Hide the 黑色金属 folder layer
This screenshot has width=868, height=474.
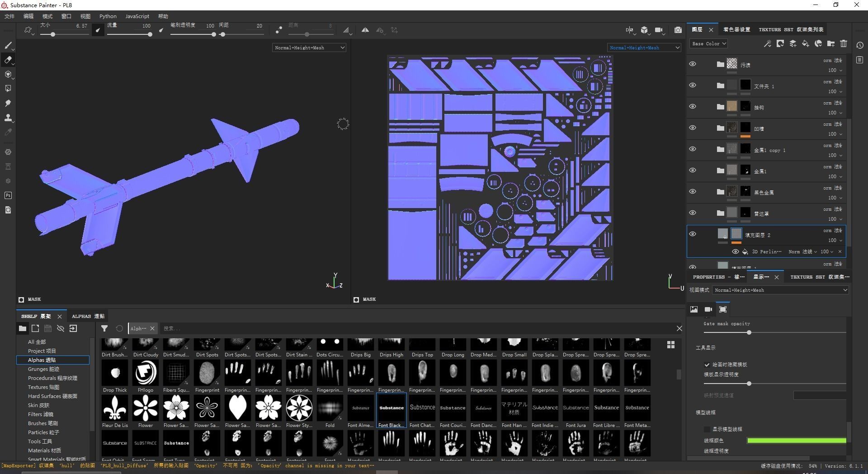693,192
